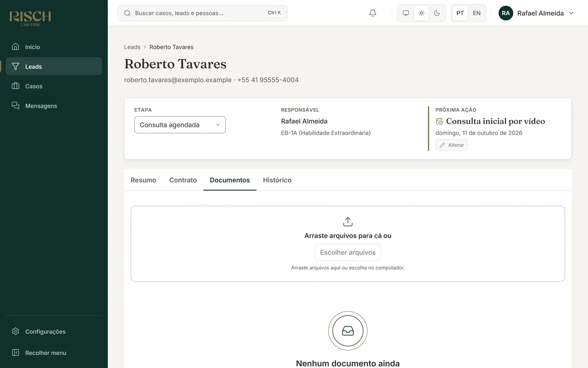
Task: Open the Início home page
Action: click(x=54, y=47)
